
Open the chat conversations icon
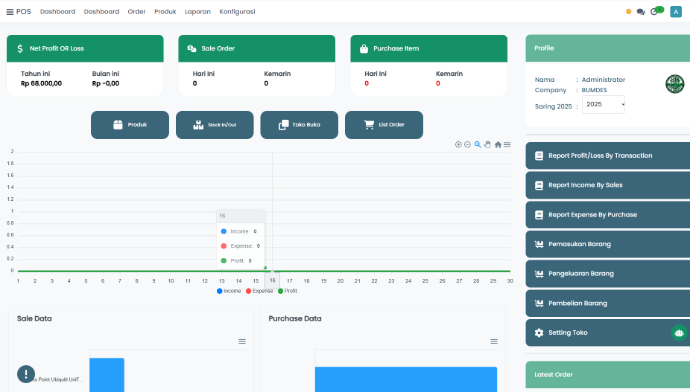[x=641, y=12]
